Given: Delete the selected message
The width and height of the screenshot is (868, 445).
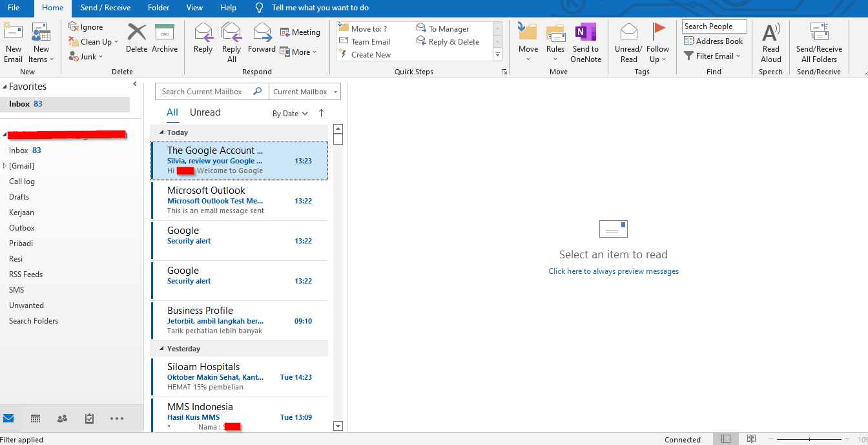Looking at the screenshot, I should pyautogui.click(x=136, y=39).
